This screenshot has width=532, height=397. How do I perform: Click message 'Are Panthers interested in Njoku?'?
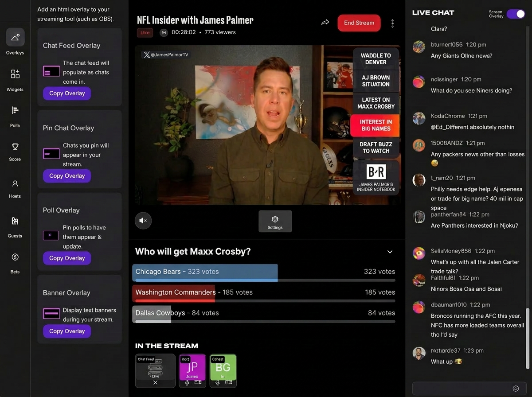[474, 226]
